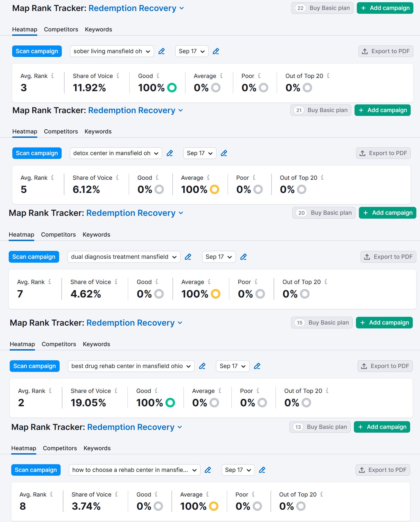Click info icon beside Good above 19.05% row

(x=156, y=391)
